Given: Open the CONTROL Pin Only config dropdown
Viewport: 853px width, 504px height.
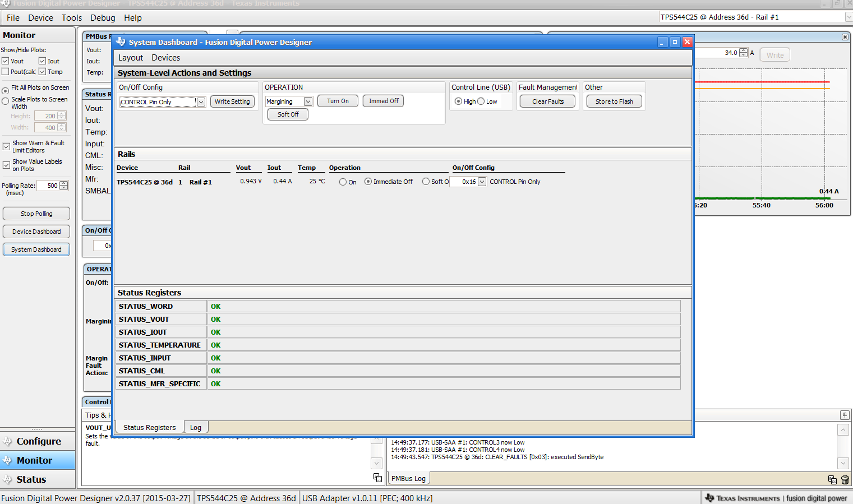Looking at the screenshot, I should click(x=201, y=102).
